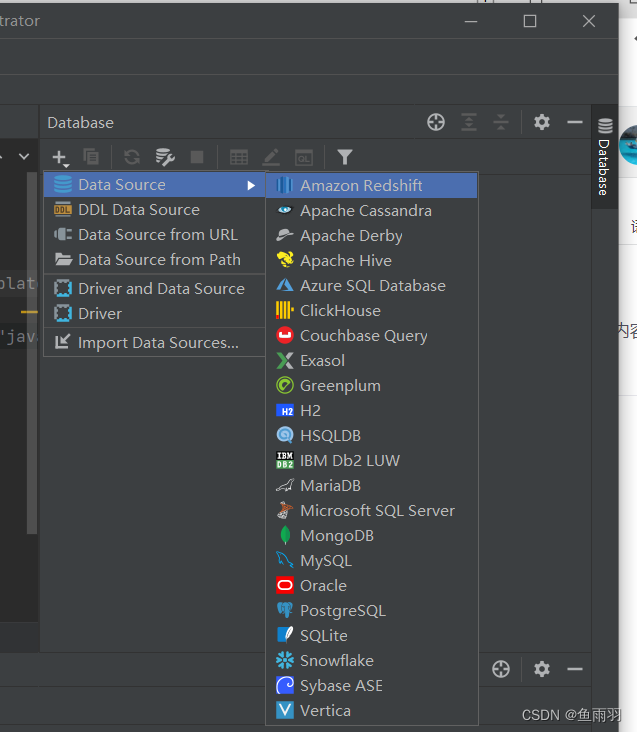Select Couchbase Query entry
The width and height of the screenshot is (637, 732).
[x=372, y=336]
